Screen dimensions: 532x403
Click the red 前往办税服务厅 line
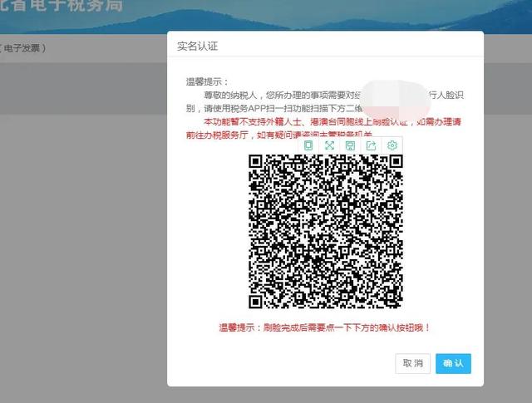pyautogui.click(x=279, y=135)
